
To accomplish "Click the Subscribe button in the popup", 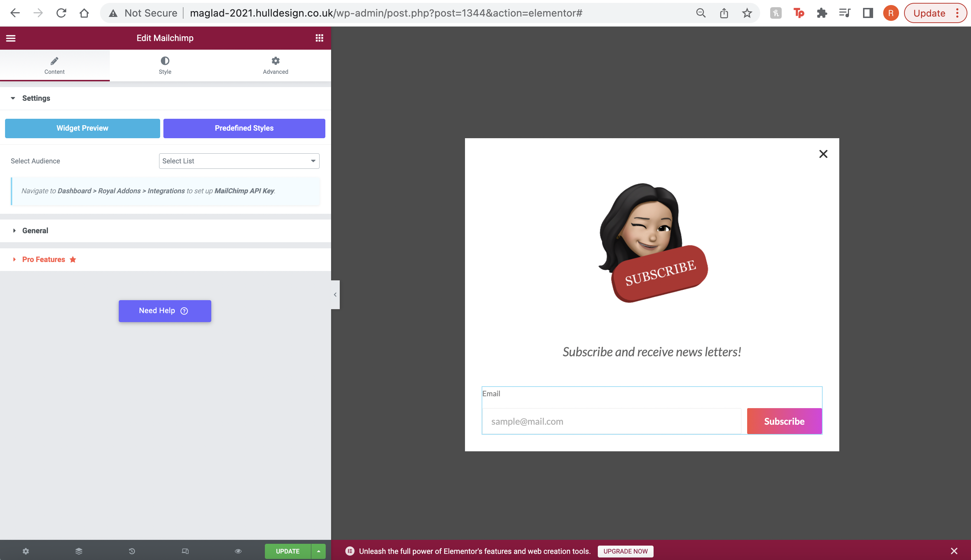I will click(784, 421).
